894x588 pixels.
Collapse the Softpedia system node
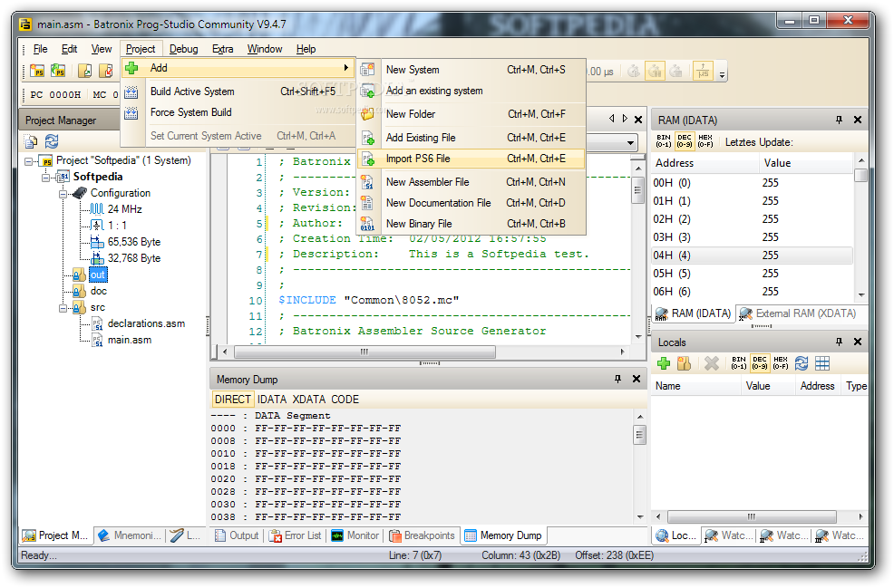tap(45, 178)
